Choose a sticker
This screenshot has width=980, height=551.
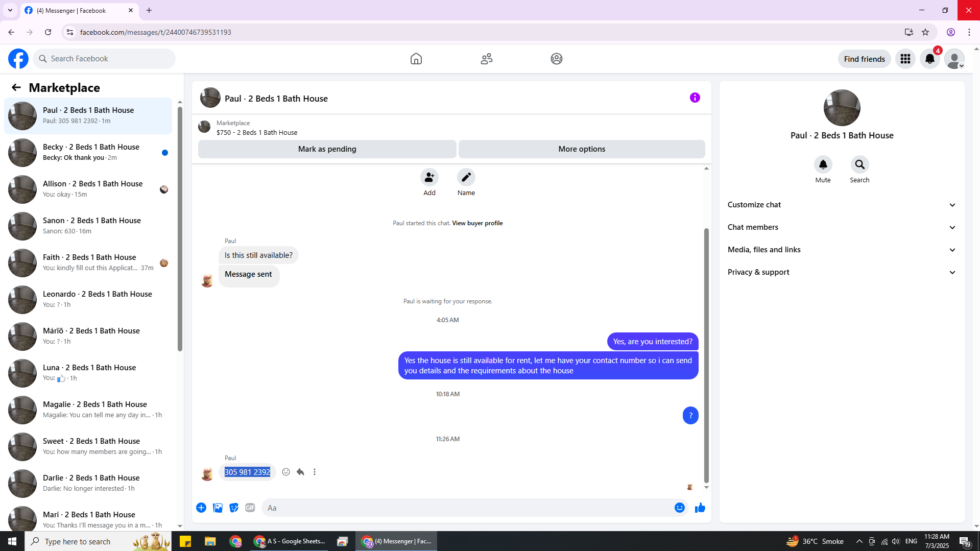point(234,508)
